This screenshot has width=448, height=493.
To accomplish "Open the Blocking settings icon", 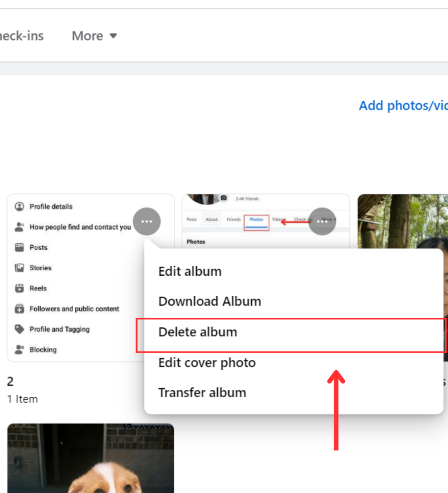I will [19, 350].
